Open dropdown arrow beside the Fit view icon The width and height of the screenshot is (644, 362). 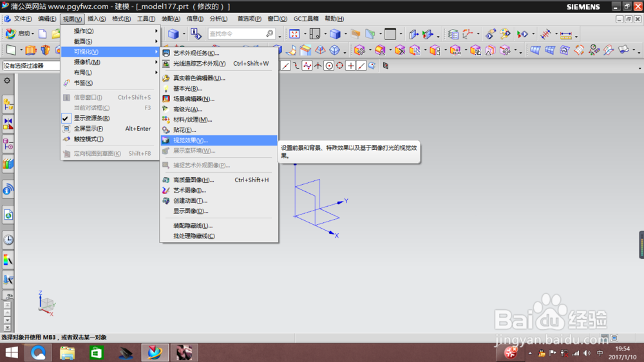[x=305, y=34]
